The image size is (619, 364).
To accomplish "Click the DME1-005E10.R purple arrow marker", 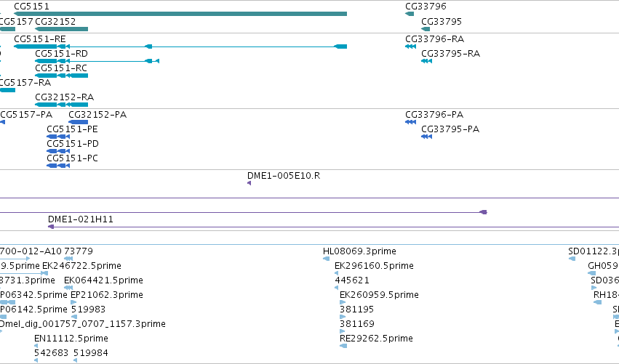I will point(249,183).
